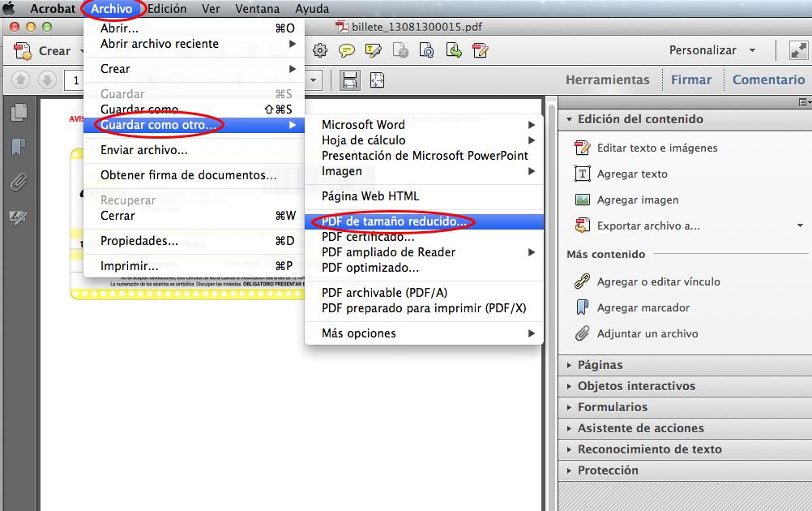
Task: Expand the Formularios section
Action: (x=612, y=407)
